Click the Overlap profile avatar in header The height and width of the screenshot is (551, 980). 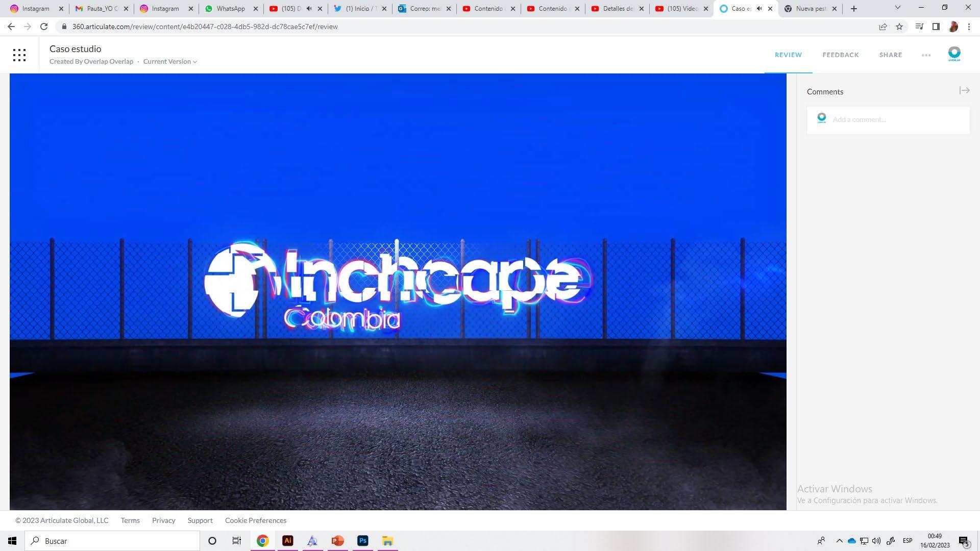pos(954,54)
